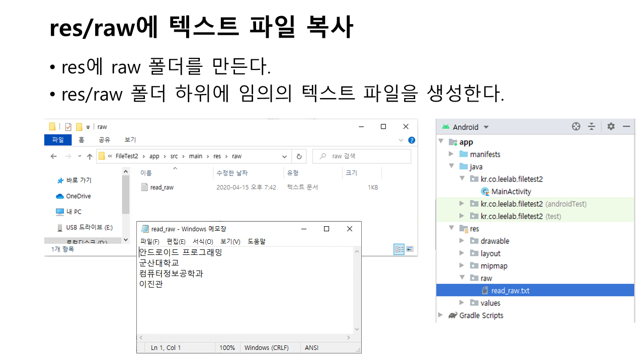Collapse the raw folder in project tree
This screenshot has height=362, width=644.
click(462, 278)
